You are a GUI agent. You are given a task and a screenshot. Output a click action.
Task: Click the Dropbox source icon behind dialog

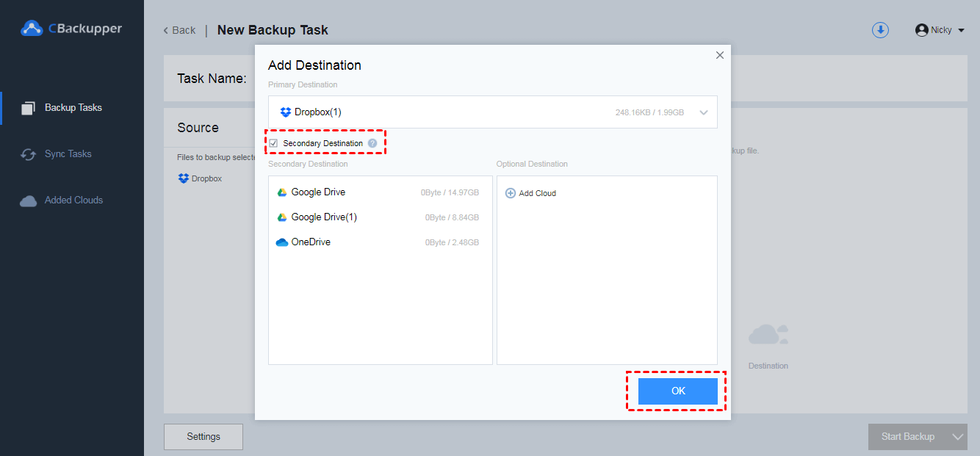[184, 178]
